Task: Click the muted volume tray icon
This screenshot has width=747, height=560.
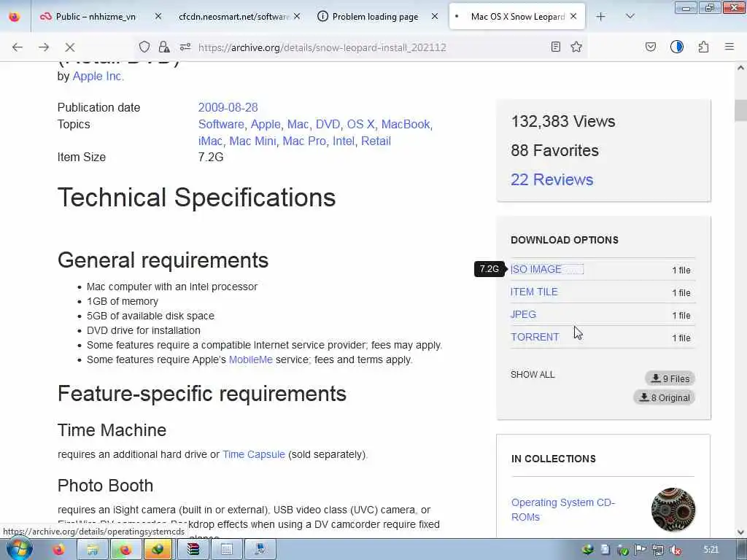Action: pyautogui.click(x=676, y=550)
